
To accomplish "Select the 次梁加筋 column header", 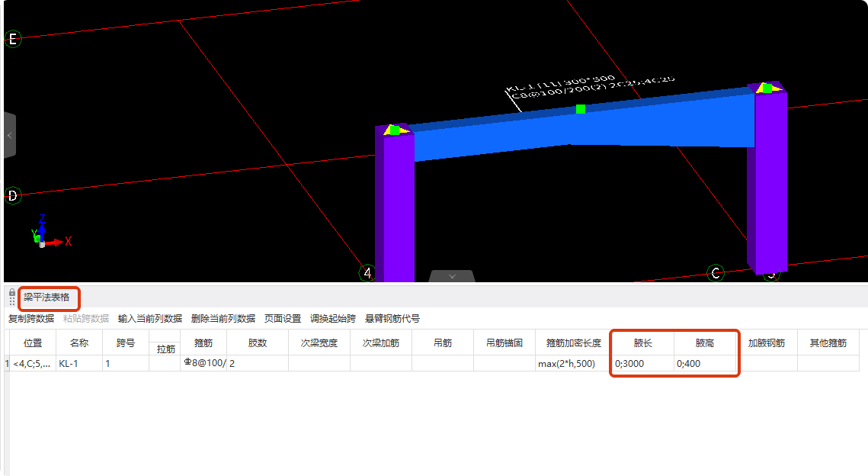I will (x=381, y=343).
